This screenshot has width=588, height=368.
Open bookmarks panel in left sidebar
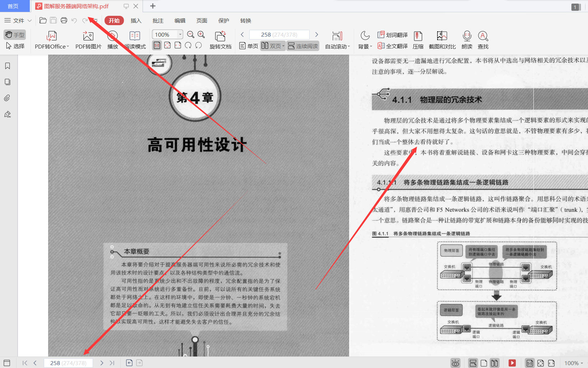click(x=8, y=66)
